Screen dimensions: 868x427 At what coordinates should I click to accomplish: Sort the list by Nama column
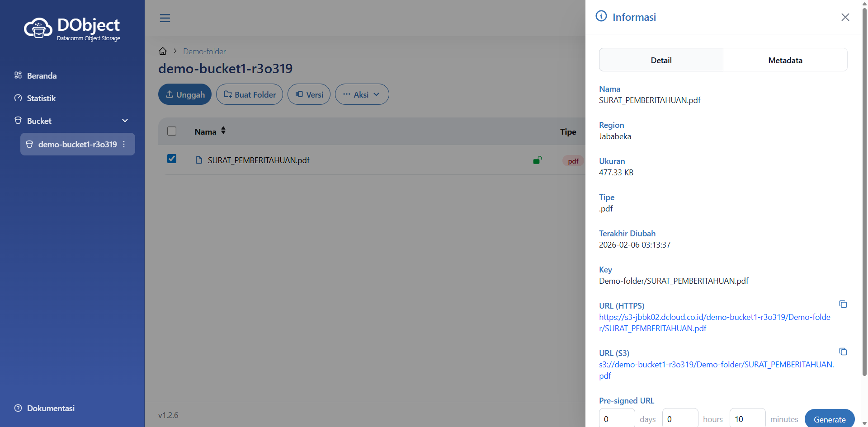pos(223,131)
